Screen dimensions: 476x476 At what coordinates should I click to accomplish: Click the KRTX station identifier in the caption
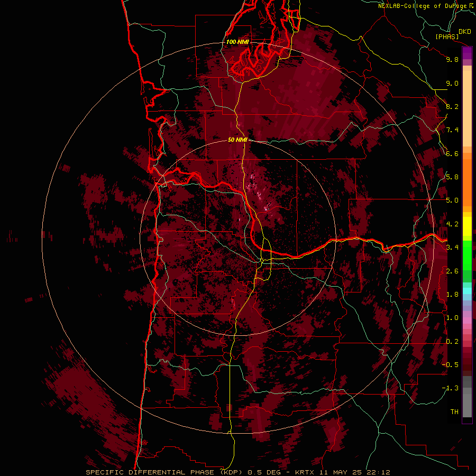305,472
